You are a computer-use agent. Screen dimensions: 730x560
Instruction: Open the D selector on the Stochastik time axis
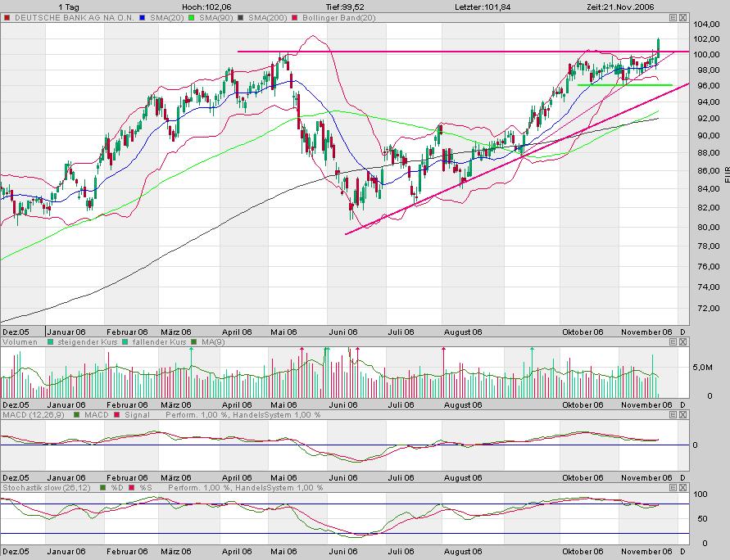682,551
